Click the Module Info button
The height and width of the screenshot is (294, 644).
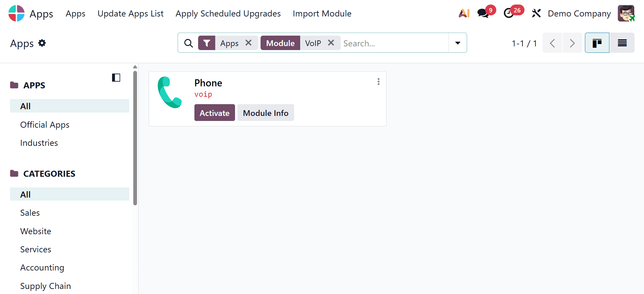point(266,113)
